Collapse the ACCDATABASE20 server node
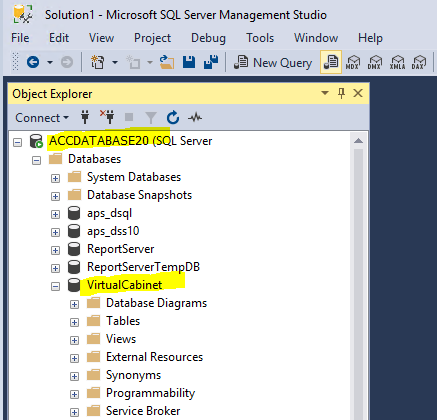The height and width of the screenshot is (420, 437). (x=17, y=142)
